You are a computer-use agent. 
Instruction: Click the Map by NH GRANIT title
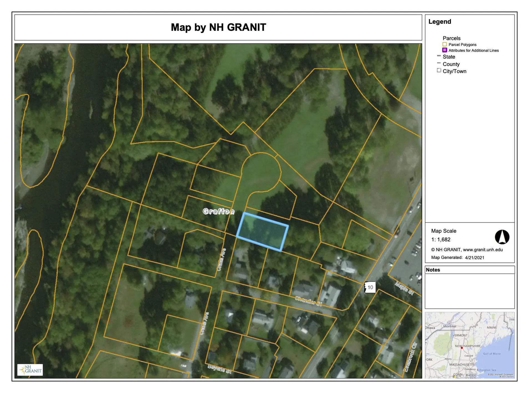[x=218, y=27]
